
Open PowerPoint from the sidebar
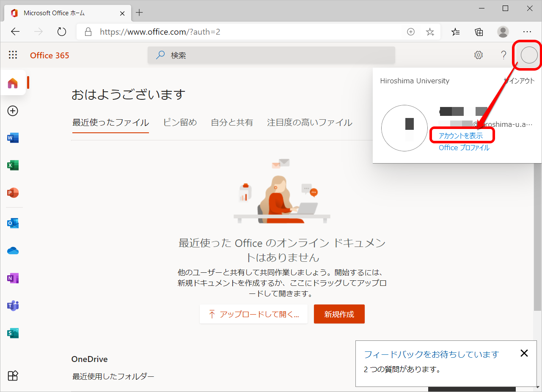tap(13, 193)
